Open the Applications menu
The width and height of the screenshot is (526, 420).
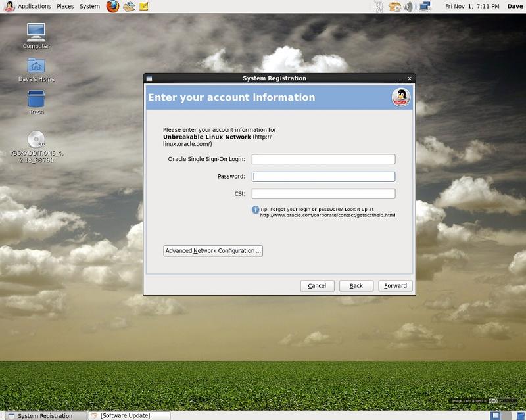34,7
